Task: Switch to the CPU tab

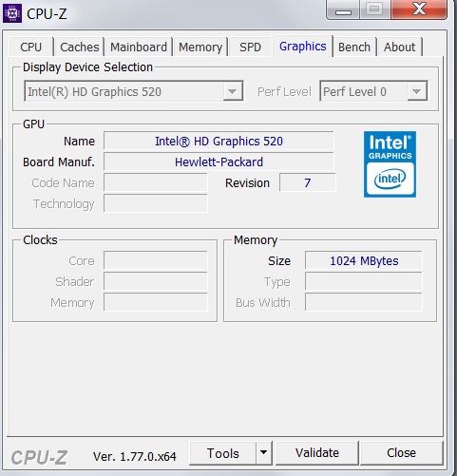Action: click(x=31, y=47)
